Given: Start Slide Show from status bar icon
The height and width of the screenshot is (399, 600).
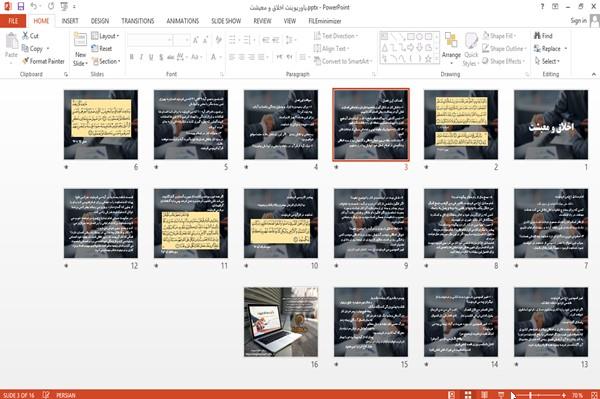Looking at the screenshot, I should [501, 395].
